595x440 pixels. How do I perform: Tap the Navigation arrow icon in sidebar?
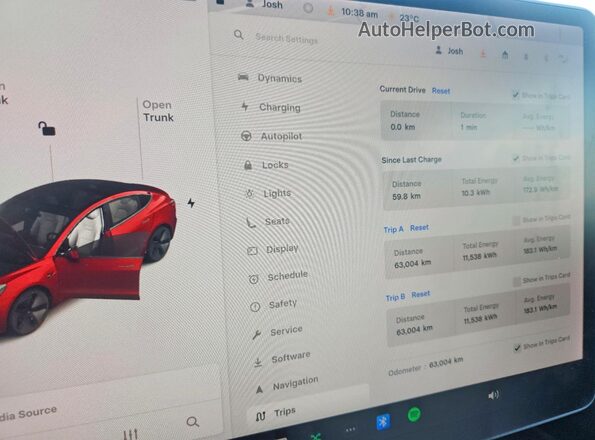pyautogui.click(x=259, y=389)
